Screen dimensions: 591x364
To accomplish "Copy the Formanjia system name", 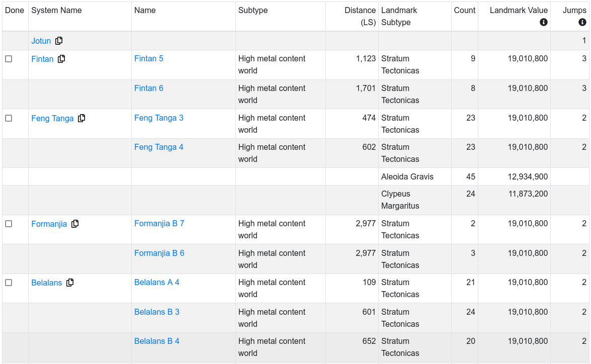I will [75, 224].
